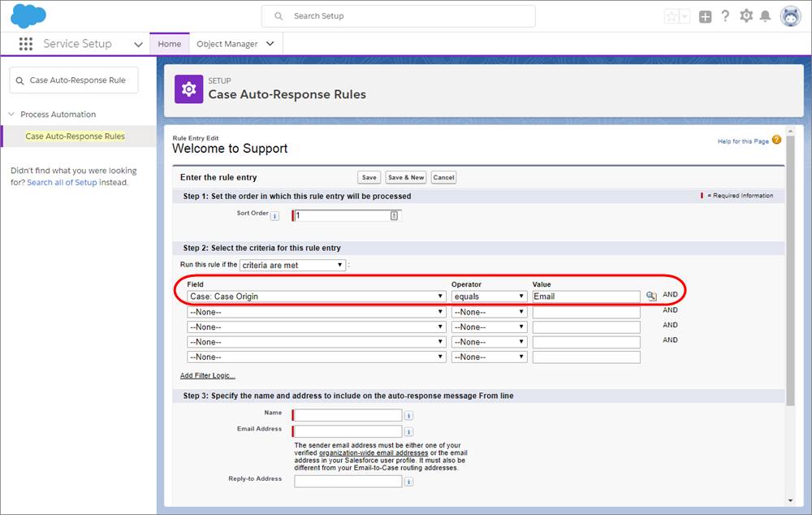
Task: Click the info icon beside Reply-to Address
Action: pyautogui.click(x=408, y=482)
